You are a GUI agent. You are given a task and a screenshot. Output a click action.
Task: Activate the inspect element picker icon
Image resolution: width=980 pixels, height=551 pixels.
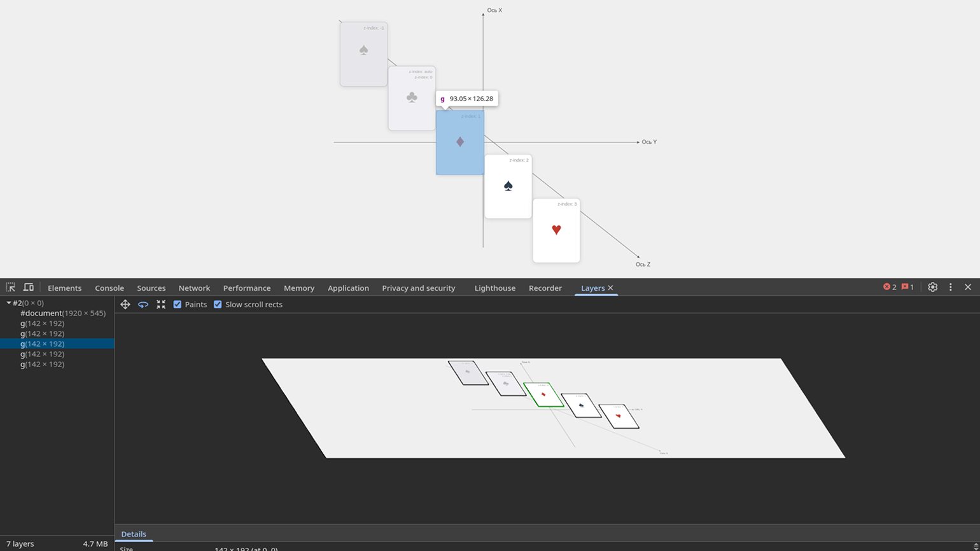(11, 288)
